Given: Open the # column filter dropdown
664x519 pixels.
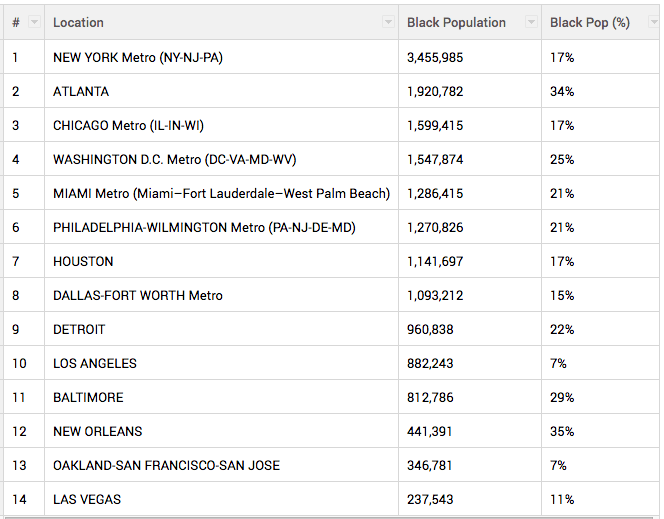Looking at the screenshot, I should click(x=35, y=22).
